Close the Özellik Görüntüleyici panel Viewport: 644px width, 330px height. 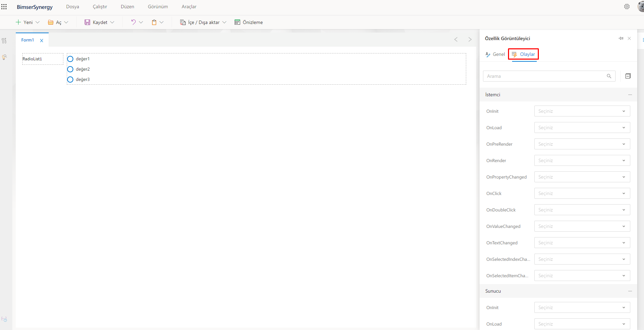[629, 38]
